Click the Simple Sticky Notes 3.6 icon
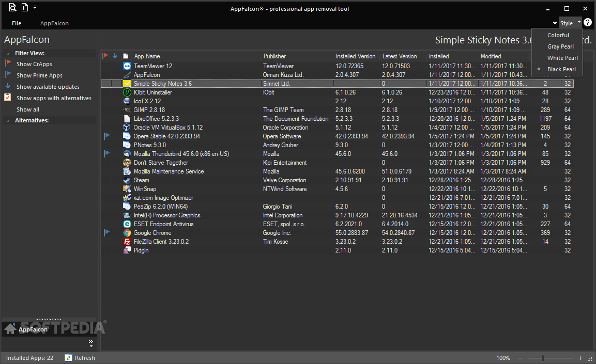 pyautogui.click(x=127, y=84)
